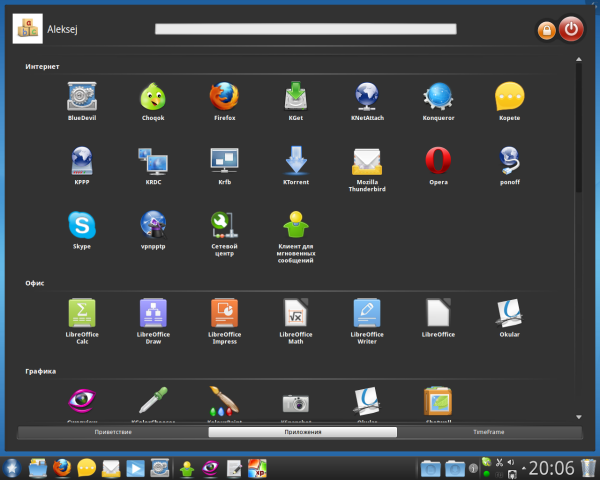Image resolution: width=600 pixels, height=480 pixels.
Task: Click the scroll down arrow
Action: pos(579,417)
